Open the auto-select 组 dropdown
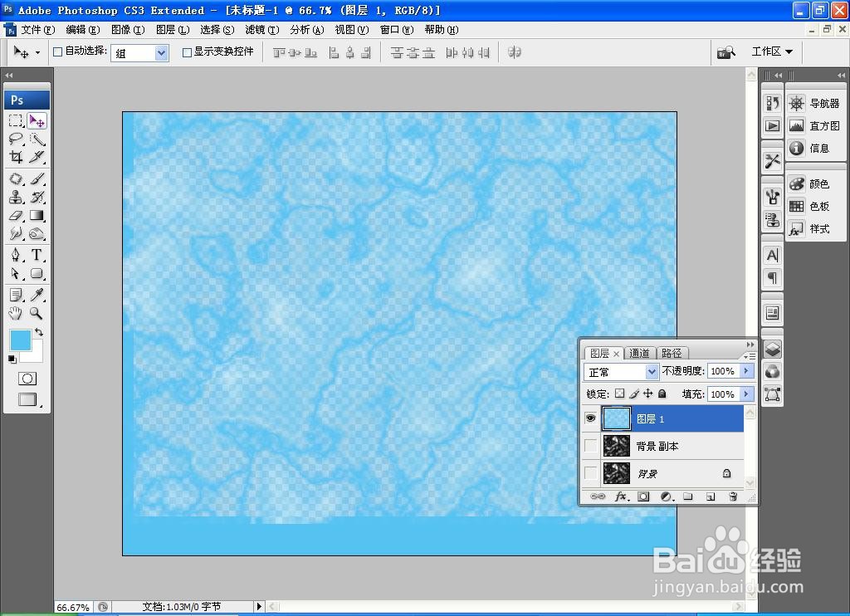Screen dimensions: 850x616 [x=161, y=52]
